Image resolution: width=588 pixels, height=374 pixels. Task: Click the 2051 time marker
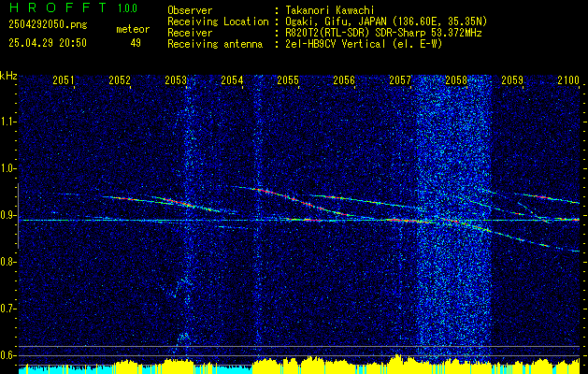pyautogui.click(x=63, y=79)
